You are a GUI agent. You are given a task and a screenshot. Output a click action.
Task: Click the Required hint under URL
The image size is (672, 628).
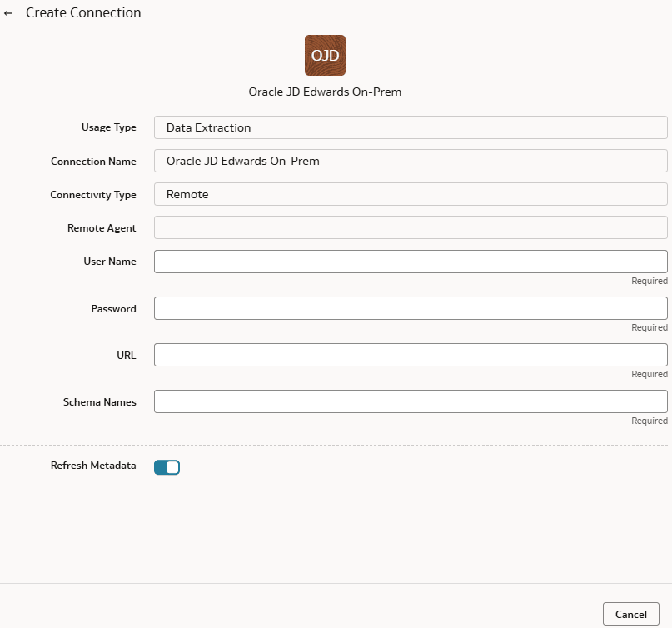point(650,374)
